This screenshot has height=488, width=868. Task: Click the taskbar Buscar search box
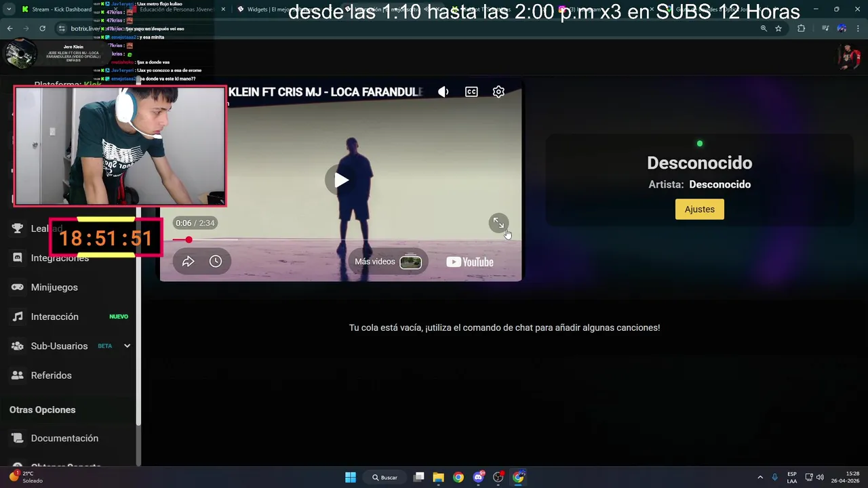pyautogui.click(x=384, y=477)
